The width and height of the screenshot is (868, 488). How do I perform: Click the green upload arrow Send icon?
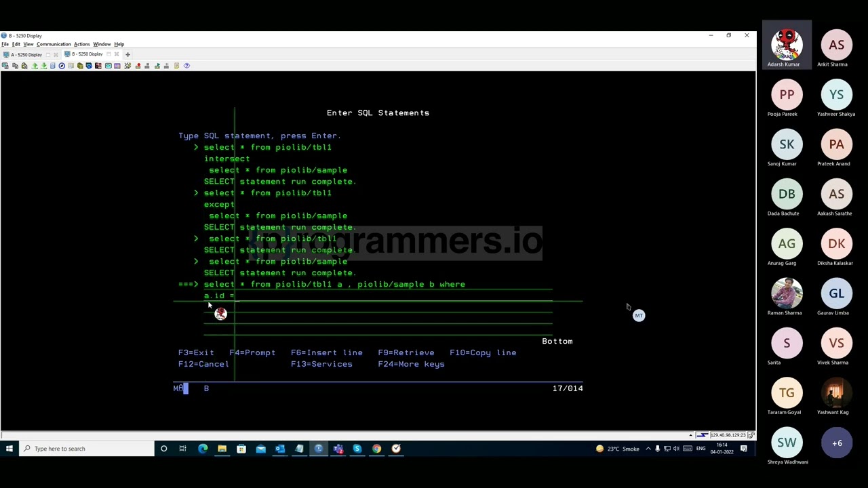(35, 66)
